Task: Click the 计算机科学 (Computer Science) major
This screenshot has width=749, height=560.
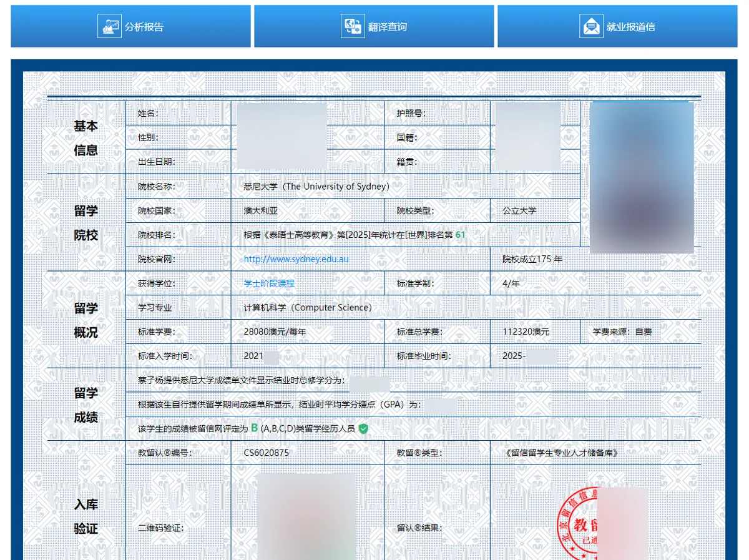Action: [308, 308]
